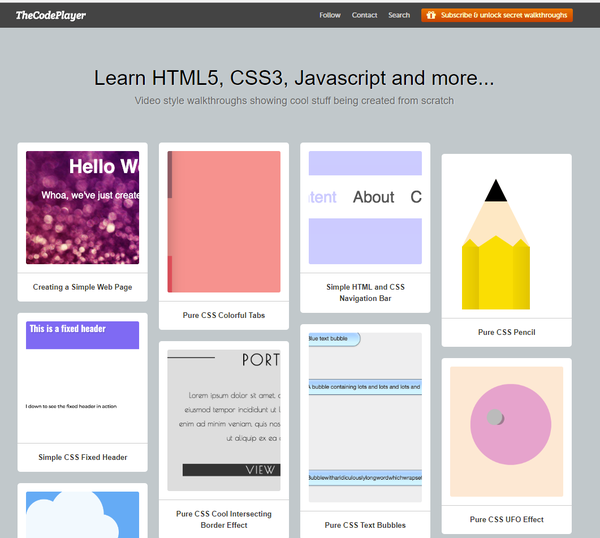Image resolution: width=600 pixels, height=538 pixels.
Task: Open the cloud on blue sky thumbnail
Action: tap(82, 515)
